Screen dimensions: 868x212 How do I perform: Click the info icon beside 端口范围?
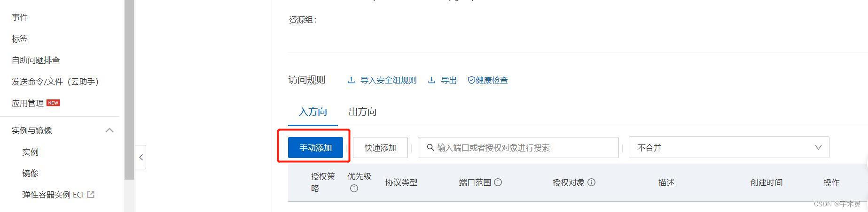click(x=498, y=182)
